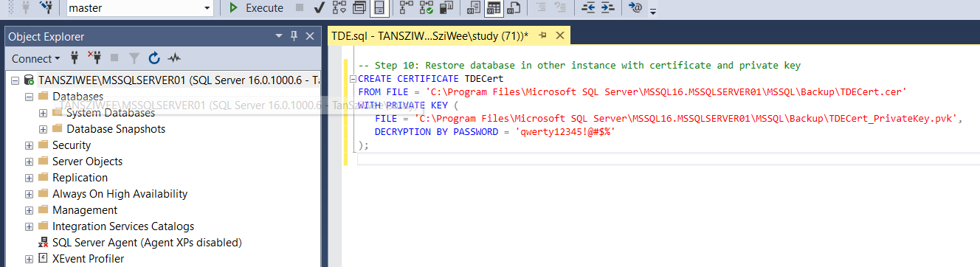Expand Always On High Availability folder

click(30, 194)
